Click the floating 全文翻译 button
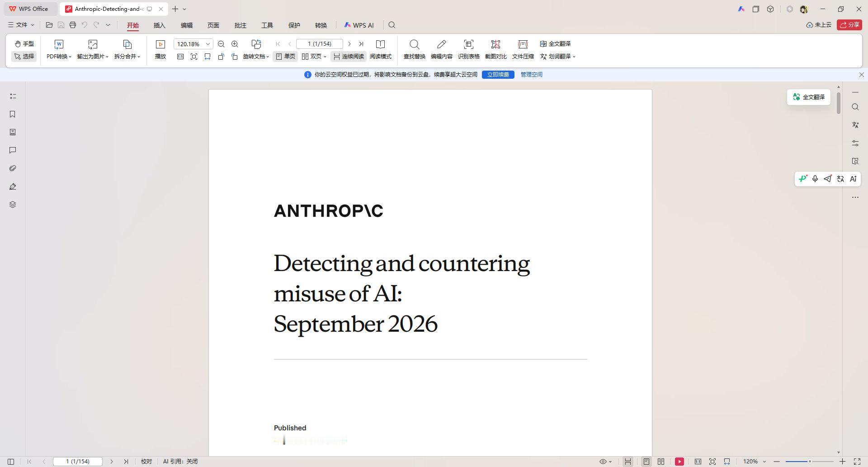The image size is (868, 467). point(809,97)
